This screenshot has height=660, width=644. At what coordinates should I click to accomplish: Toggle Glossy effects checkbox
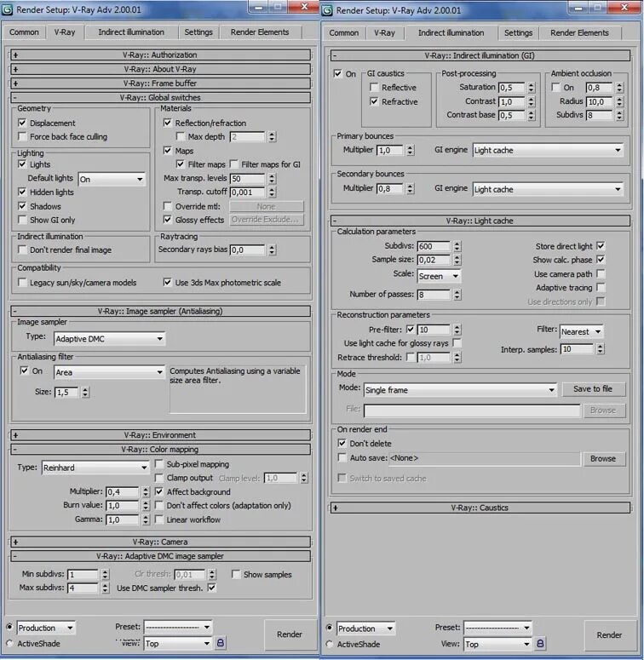[167, 220]
